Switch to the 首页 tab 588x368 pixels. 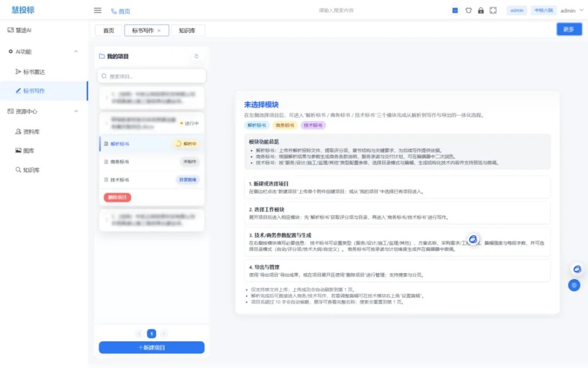(x=109, y=31)
